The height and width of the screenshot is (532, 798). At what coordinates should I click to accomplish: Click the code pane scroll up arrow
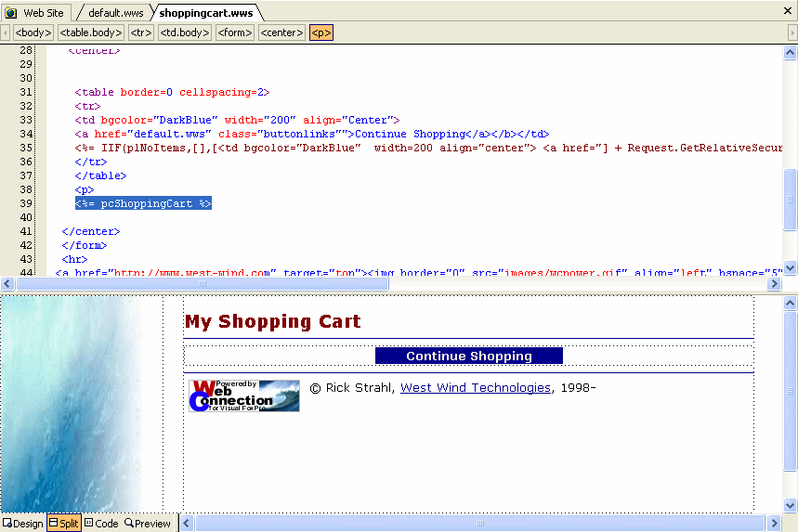[x=790, y=52]
